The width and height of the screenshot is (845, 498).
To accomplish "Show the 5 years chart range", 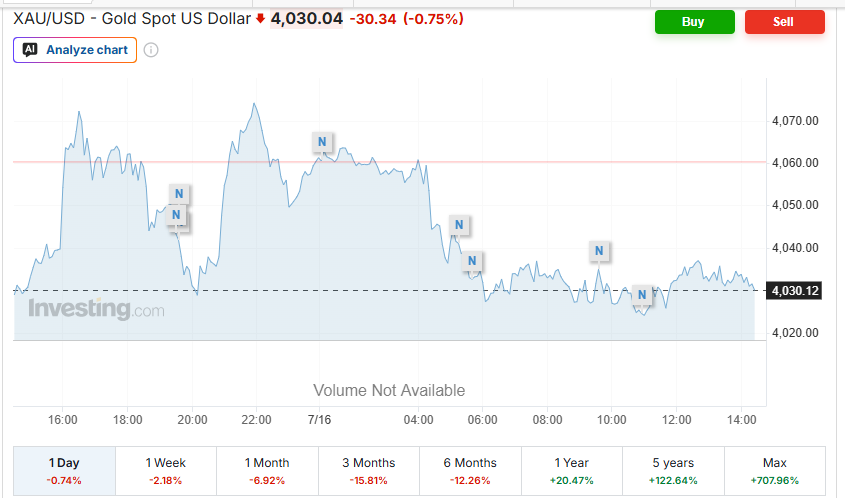I will pyautogui.click(x=674, y=471).
